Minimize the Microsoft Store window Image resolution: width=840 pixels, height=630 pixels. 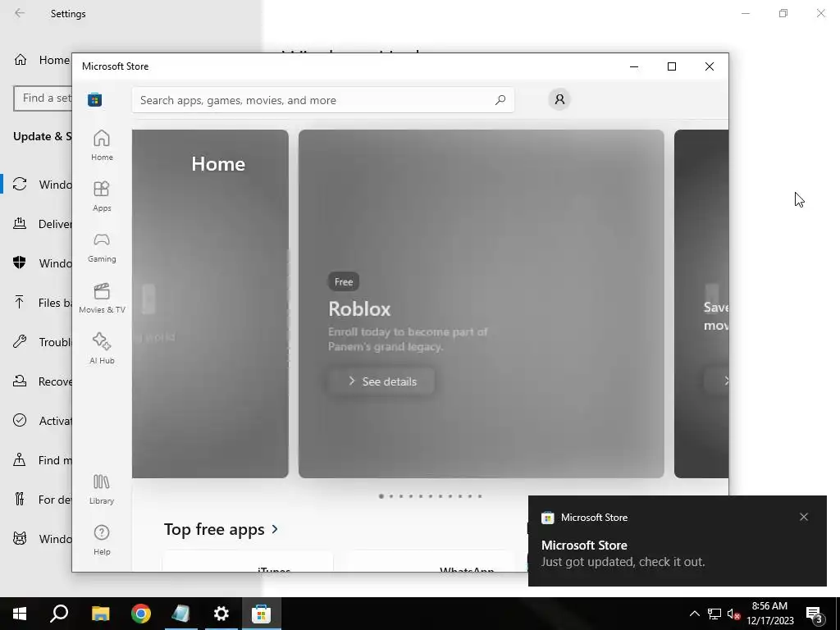pyautogui.click(x=634, y=66)
